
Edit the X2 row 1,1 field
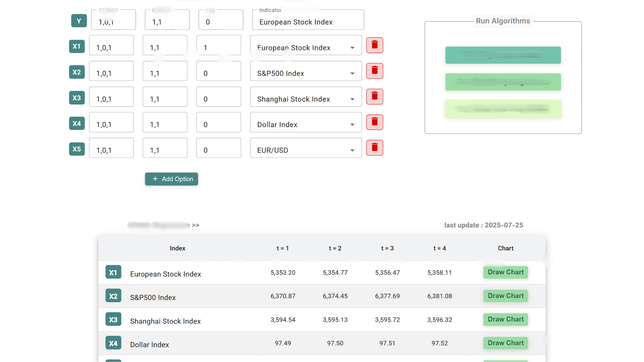coord(165,71)
